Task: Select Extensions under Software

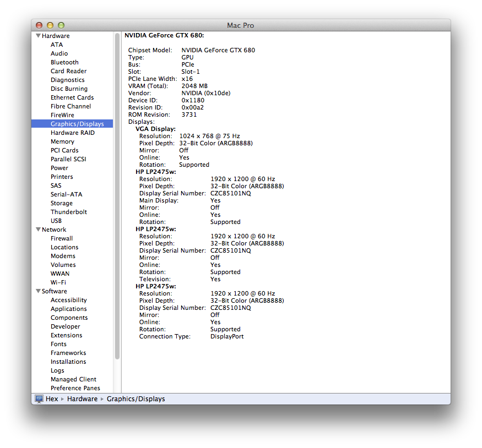Action: 67,335
